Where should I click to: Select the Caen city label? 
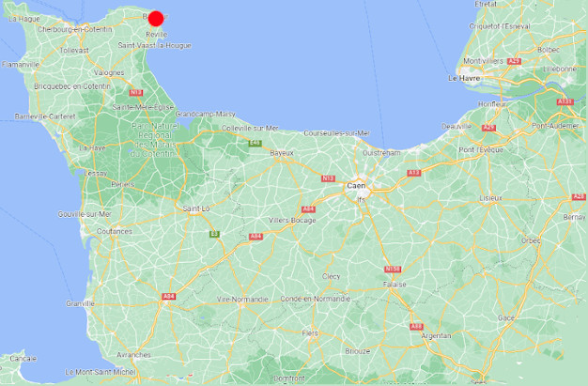coord(356,186)
